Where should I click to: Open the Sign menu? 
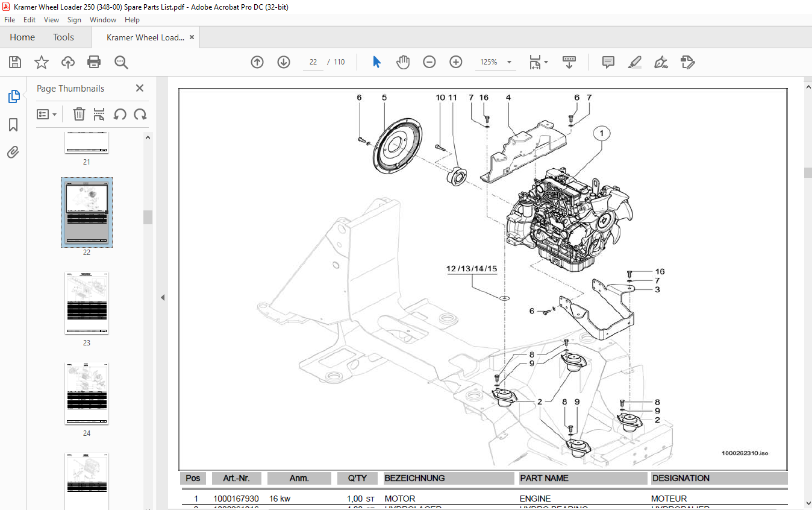(x=74, y=20)
